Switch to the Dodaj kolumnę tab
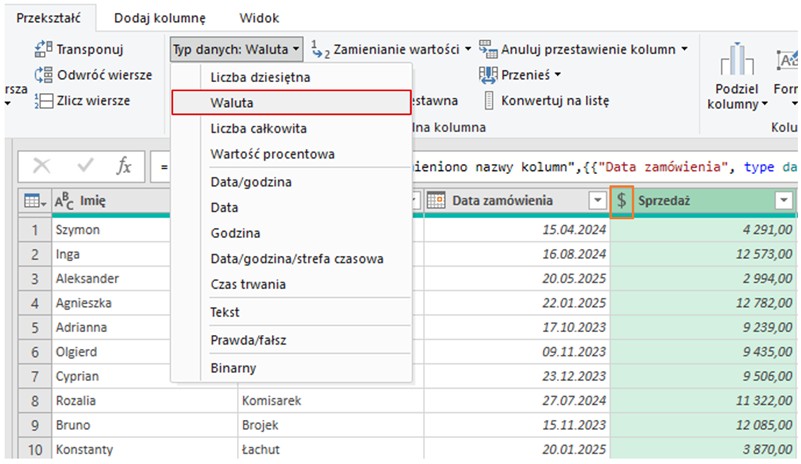Viewport: 801px width, 464px height. click(x=159, y=18)
